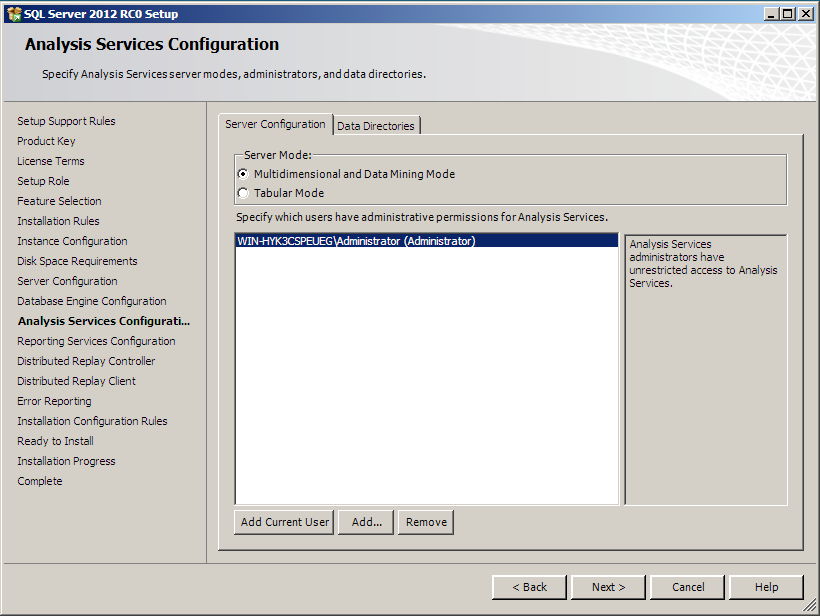This screenshot has height=616, width=820.
Task: Click Setup Support Rules step
Action: [66, 121]
